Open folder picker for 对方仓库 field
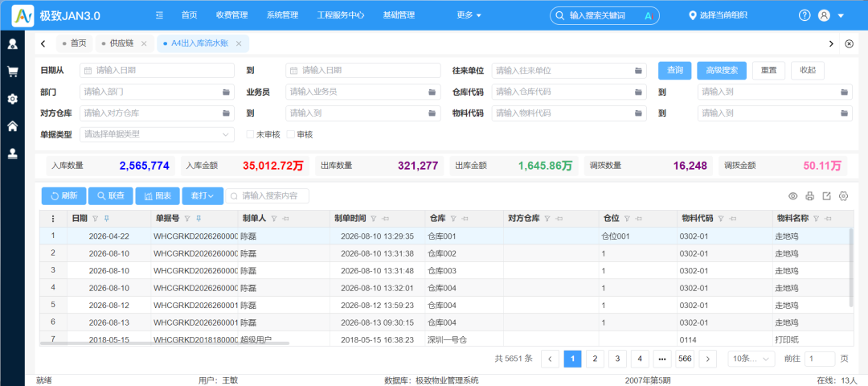Screen dimensions: 868x386 pos(227,113)
